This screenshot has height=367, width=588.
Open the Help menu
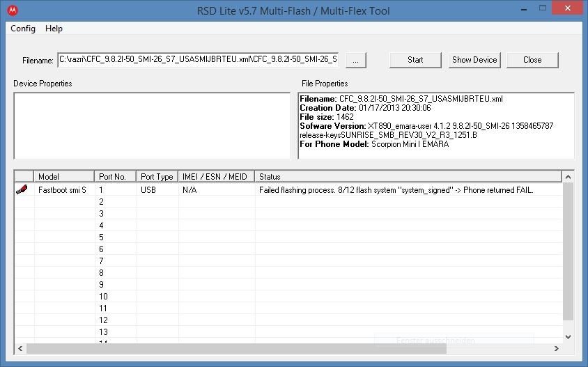coord(54,29)
